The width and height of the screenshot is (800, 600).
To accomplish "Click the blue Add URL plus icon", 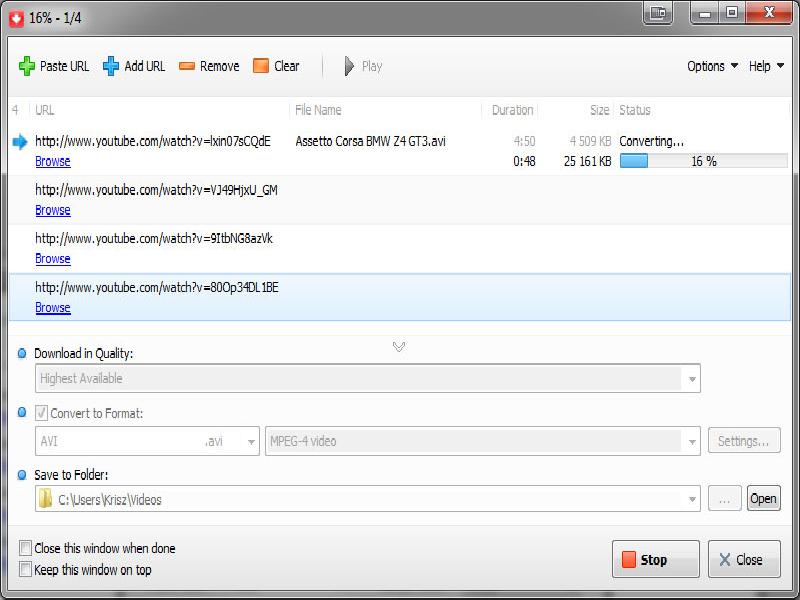I will tap(111, 66).
